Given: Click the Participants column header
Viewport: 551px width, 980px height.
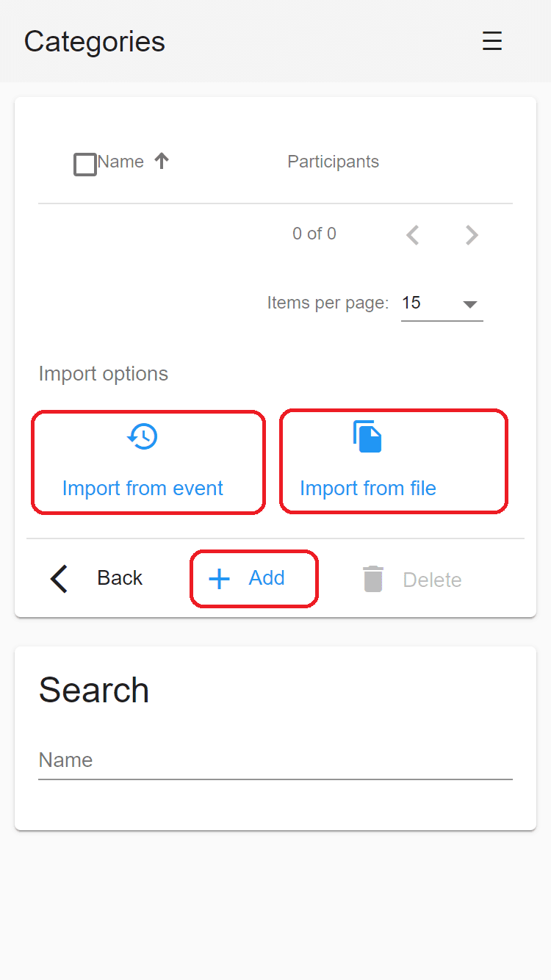Looking at the screenshot, I should (x=333, y=162).
